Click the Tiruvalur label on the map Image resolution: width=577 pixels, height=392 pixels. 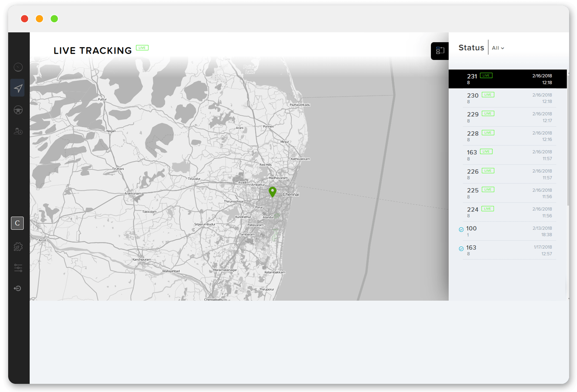coord(194,179)
